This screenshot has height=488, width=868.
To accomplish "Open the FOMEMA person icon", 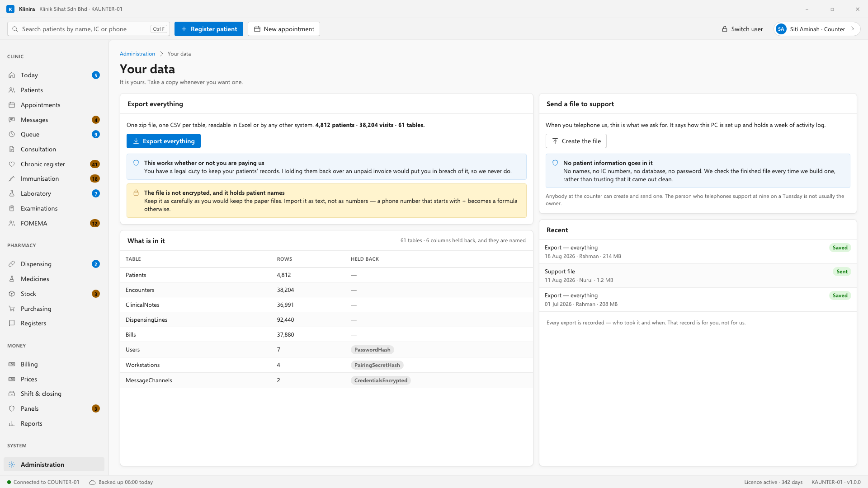I will click(x=12, y=223).
